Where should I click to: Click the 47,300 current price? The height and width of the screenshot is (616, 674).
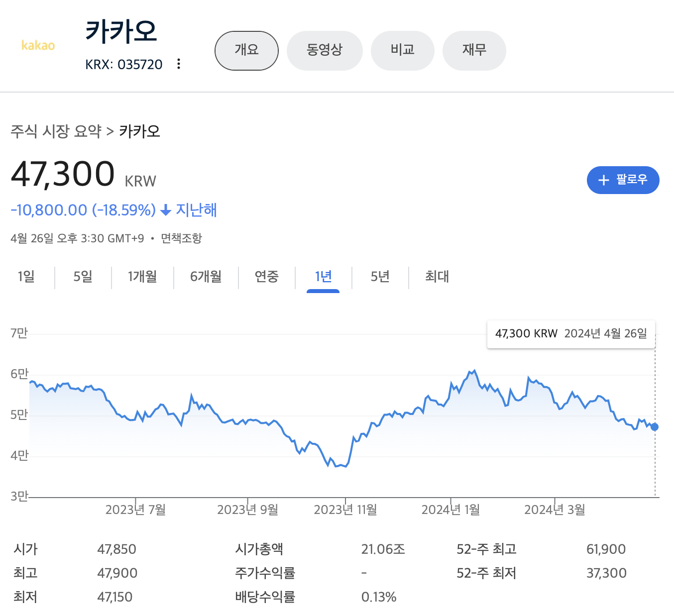point(63,174)
